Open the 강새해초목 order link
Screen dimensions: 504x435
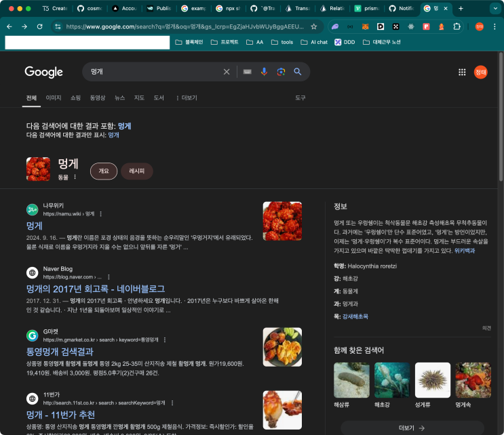(x=355, y=316)
